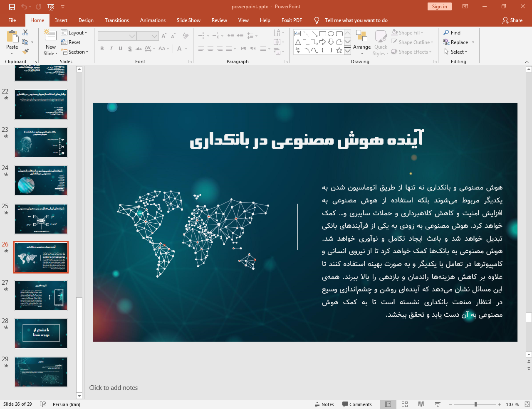Open the Section dropdown menu
The image size is (532, 409).
point(75,52)
